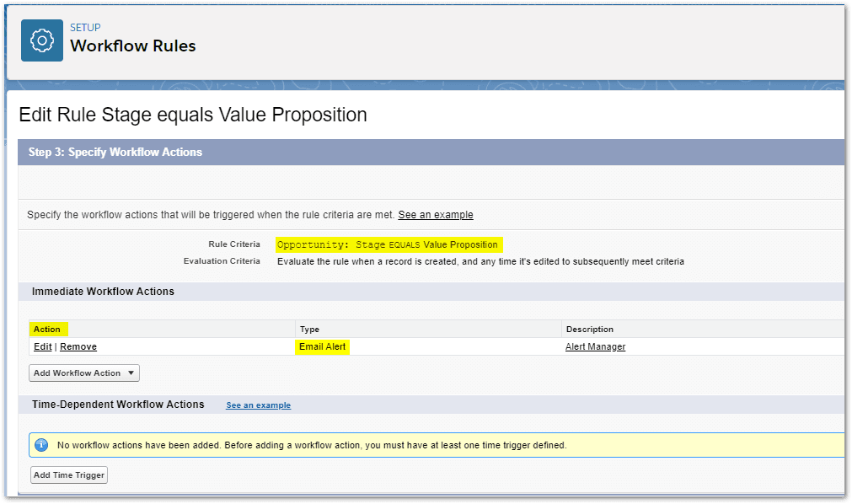Click the Description column header
This screenshot has width=852, height=504.
coord(590,329)
